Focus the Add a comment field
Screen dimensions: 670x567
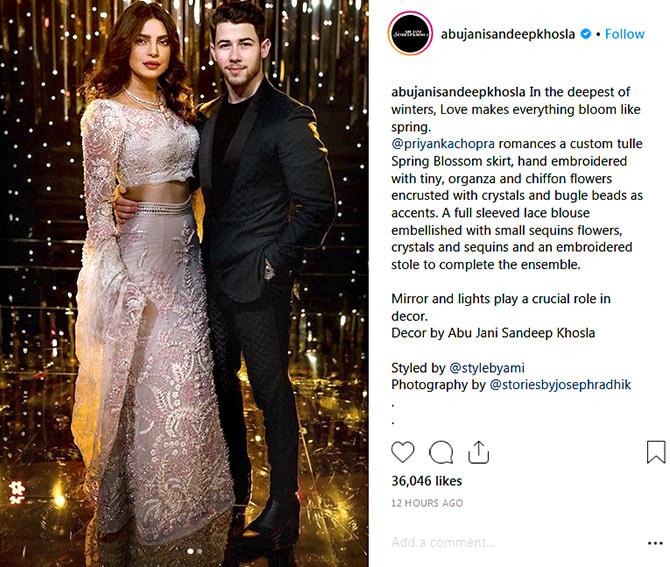click(x=513, y=543)
